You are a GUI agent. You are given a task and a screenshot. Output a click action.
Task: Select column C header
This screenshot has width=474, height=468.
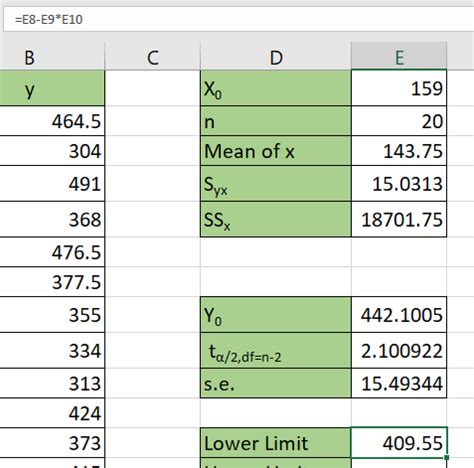(153, 57)
